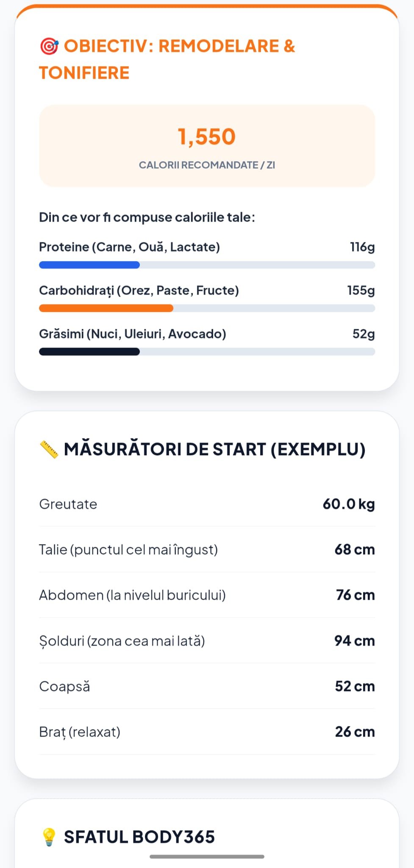Click the dark Grăsimi progress bar
Screen dimensions: 414x868
coord(89,352)
